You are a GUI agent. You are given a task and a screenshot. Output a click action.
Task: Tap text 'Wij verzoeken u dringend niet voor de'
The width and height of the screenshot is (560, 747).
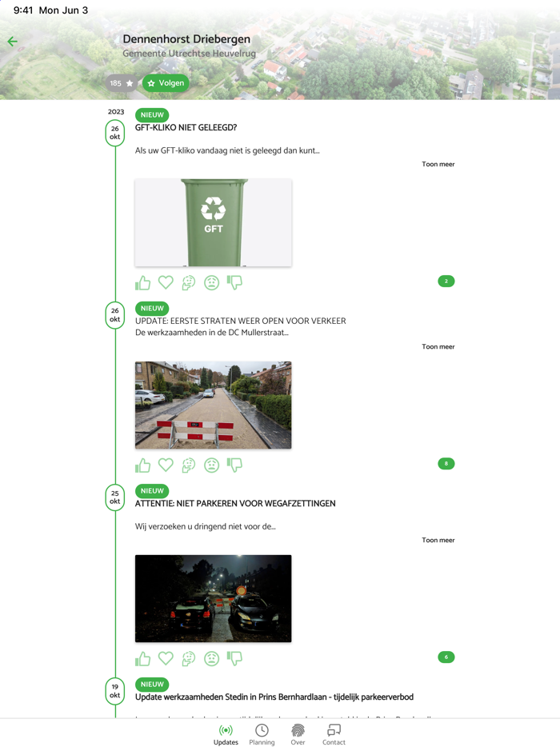205,526
